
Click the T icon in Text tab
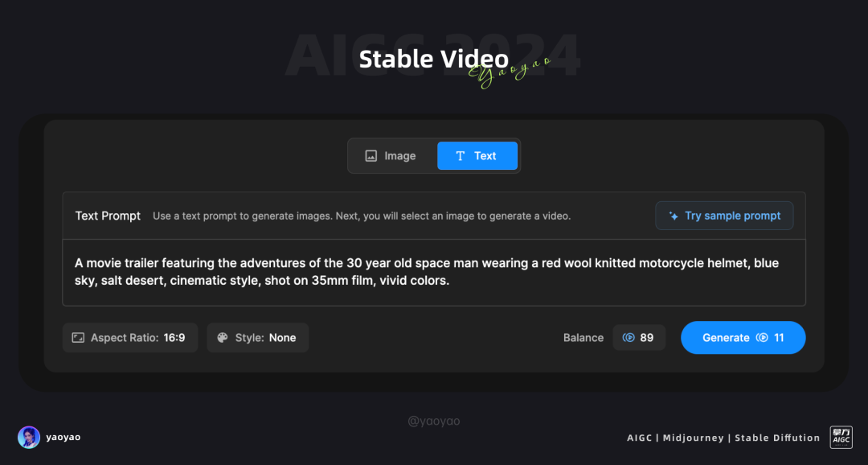[460, 156]
